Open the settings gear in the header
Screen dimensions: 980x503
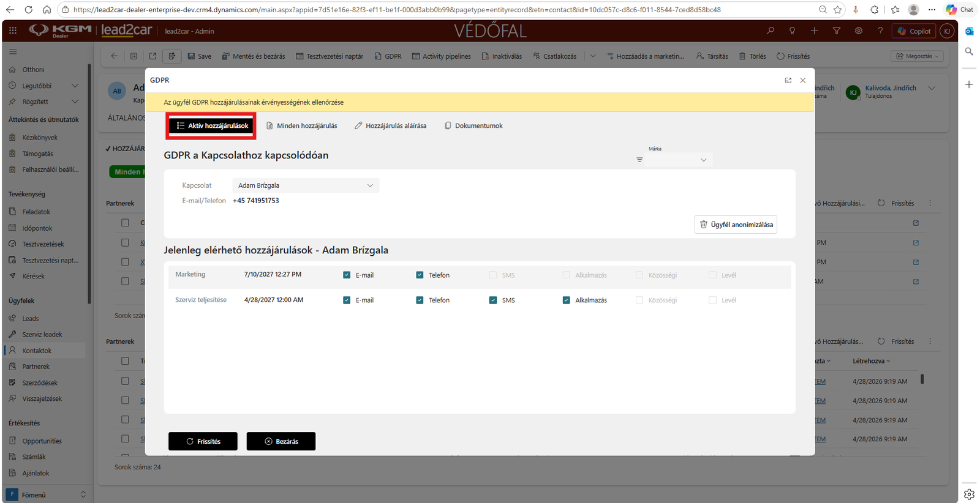(x=859, y=31)
